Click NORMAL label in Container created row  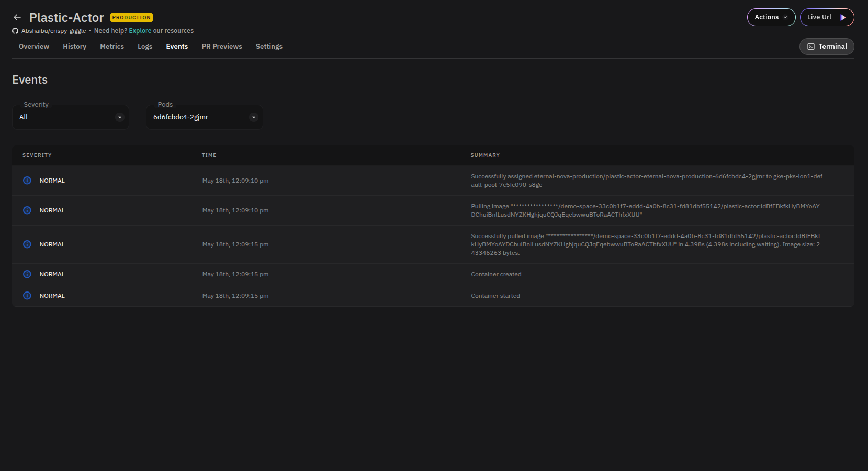[x=52, y=274]
